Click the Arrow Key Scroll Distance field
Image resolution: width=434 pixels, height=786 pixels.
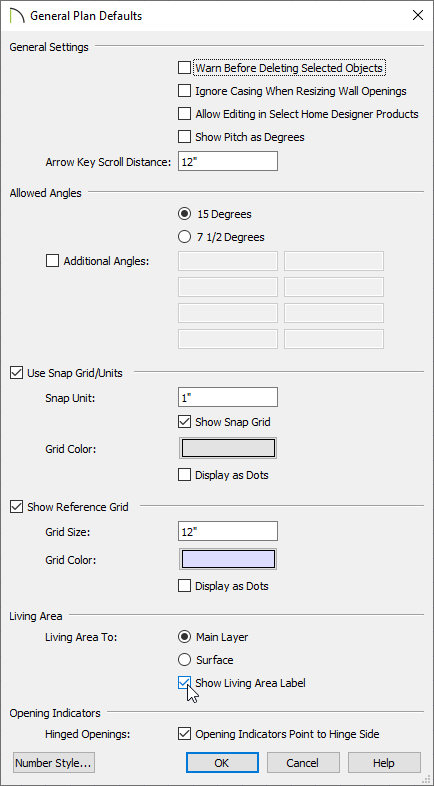pos(228,161)
